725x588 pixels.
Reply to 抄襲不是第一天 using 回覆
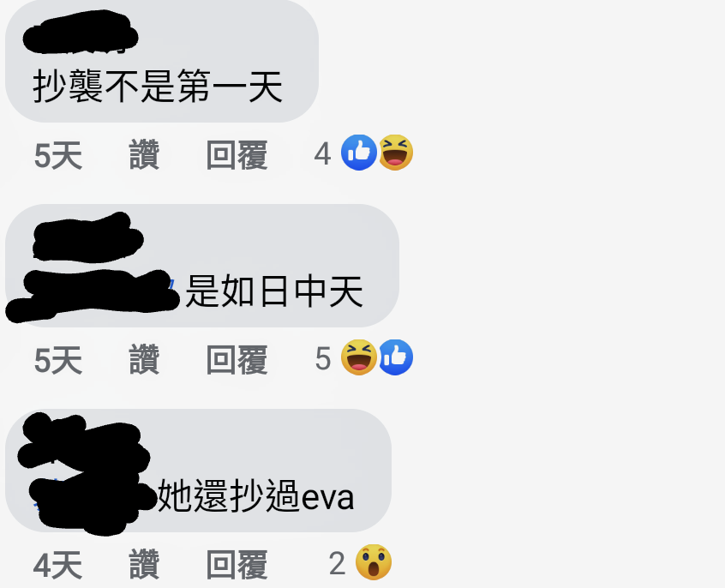coord(237,155)
